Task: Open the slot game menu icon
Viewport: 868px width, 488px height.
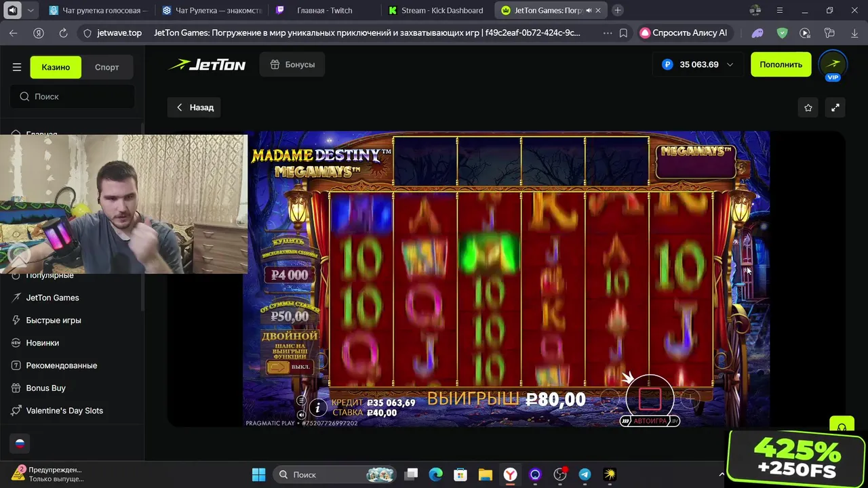Action: tap(301, 400)
